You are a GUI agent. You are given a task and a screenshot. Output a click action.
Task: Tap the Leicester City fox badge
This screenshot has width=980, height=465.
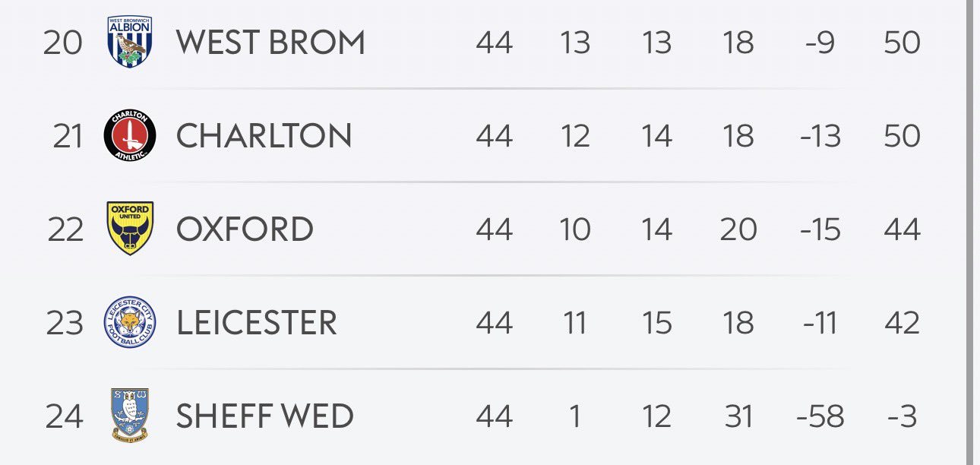pos(129,323)
